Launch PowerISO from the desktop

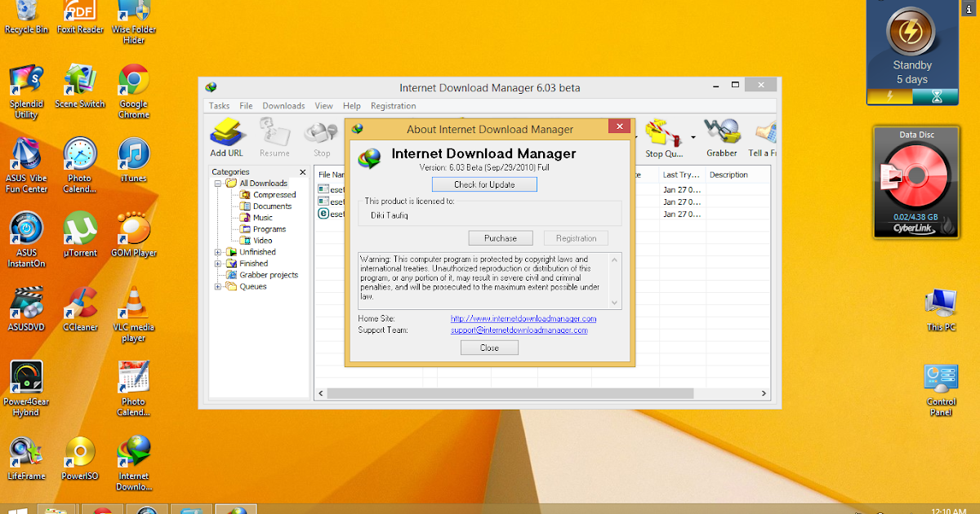point(80,458)
